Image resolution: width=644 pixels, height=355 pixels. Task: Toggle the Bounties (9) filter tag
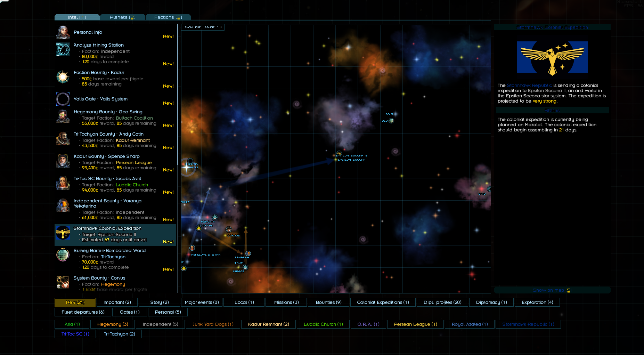328,302
